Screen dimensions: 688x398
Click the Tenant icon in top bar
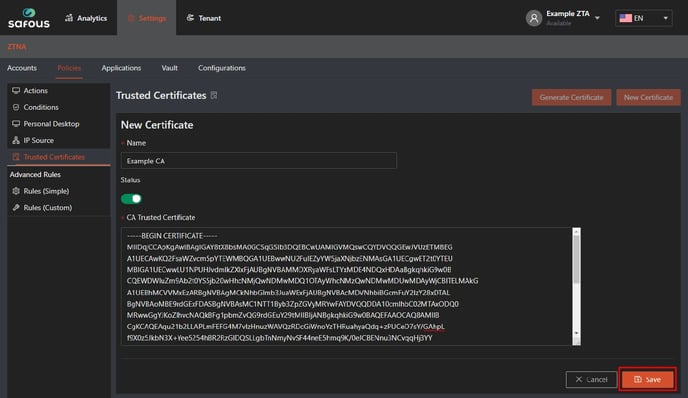pyautogui.click(x=190, y=18)
